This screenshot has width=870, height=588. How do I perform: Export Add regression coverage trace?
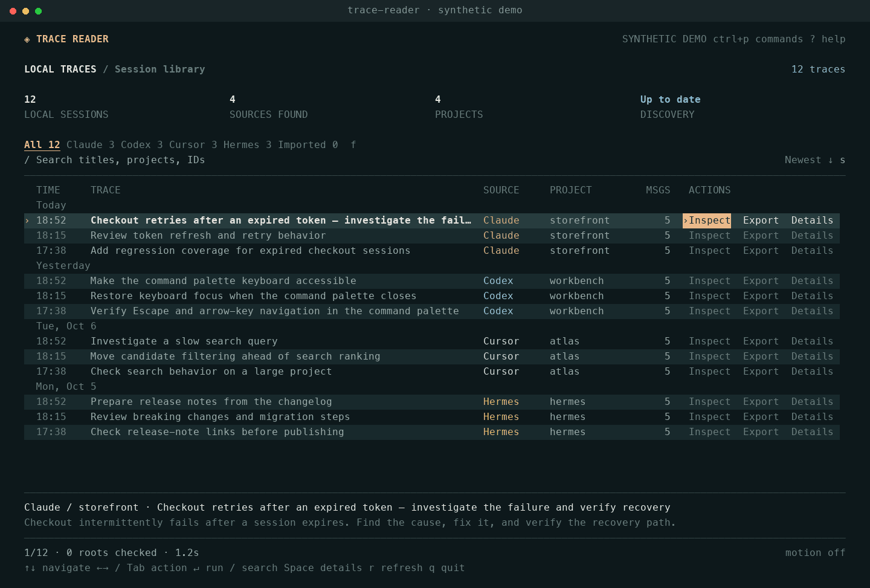[761, 251]
